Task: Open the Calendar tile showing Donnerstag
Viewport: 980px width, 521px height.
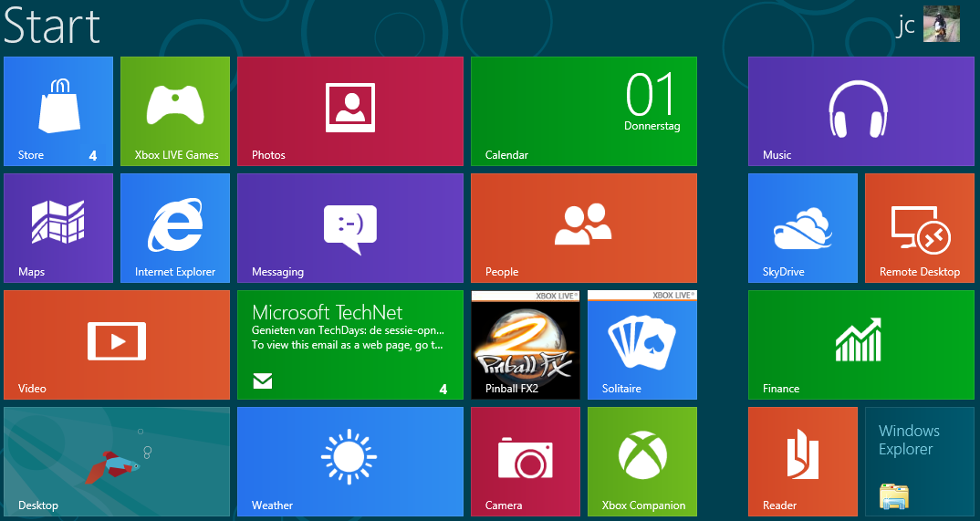Action: click(584, 111)
